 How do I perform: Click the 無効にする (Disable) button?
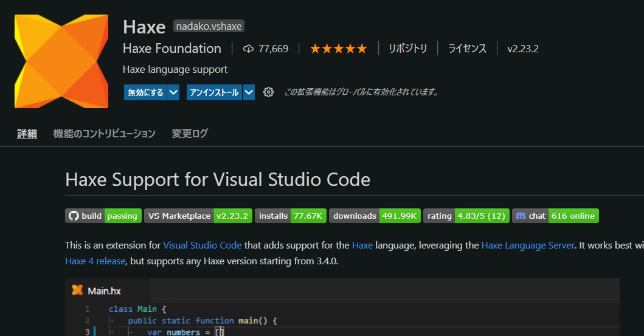pyautogui.click(x=145, y=92)
